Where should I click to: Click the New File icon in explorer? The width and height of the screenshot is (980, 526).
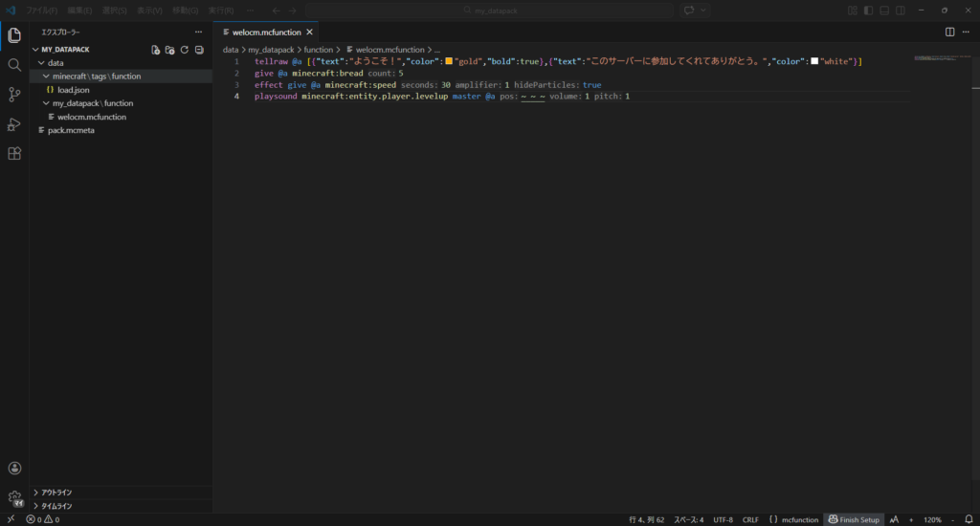[156, 50]
